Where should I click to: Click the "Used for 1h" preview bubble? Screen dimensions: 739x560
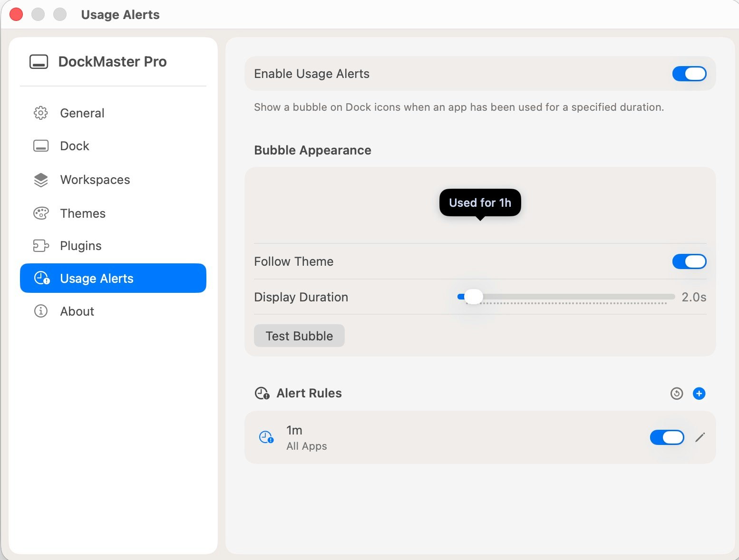pos(480,203)
